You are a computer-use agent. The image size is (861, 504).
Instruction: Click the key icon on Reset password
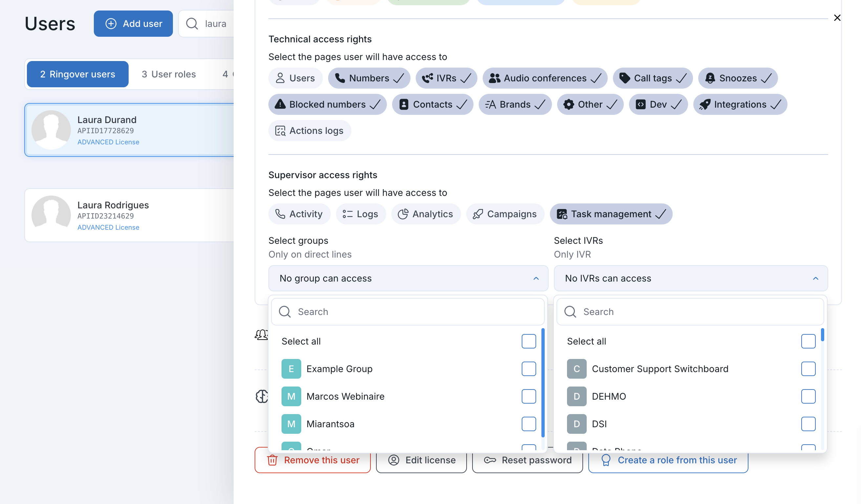pyautogui.click(x=490, y=460)
